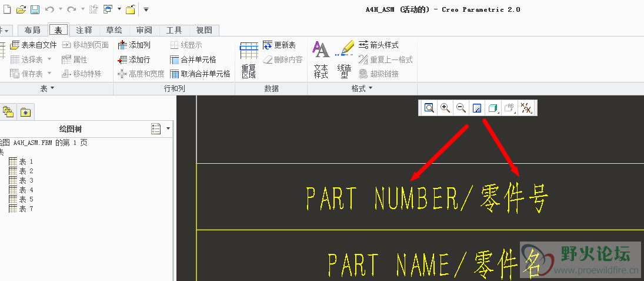Open the windows switcher dropdown arrow

point(119,9)
